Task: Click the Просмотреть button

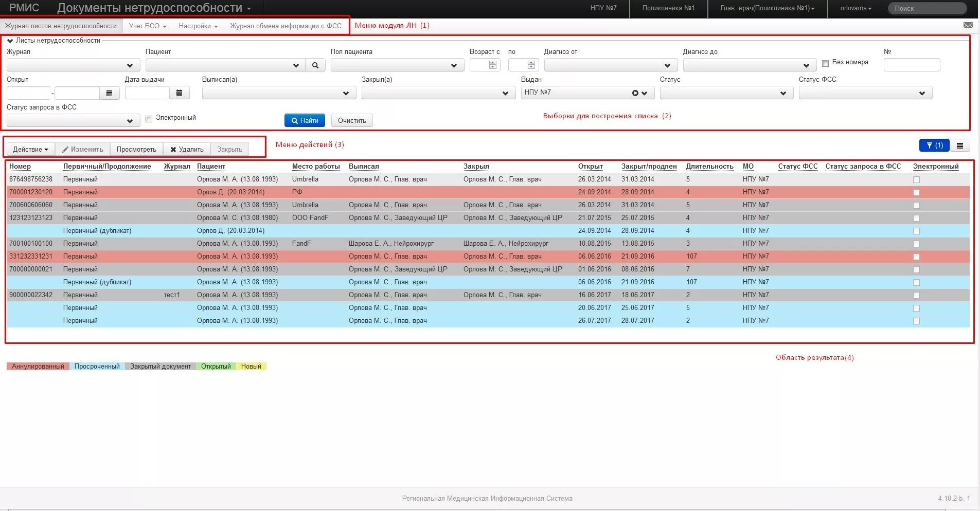Action: pos(136,149)
